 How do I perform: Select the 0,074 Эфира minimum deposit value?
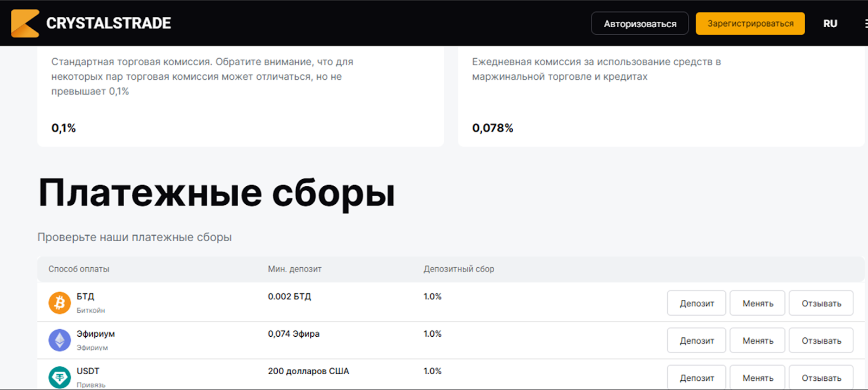293,334
